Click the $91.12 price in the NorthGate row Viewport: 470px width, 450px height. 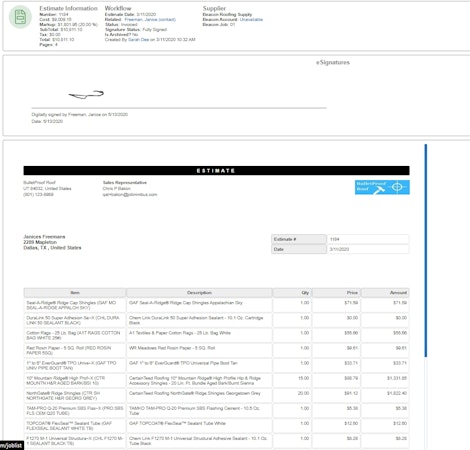(351, 393)
